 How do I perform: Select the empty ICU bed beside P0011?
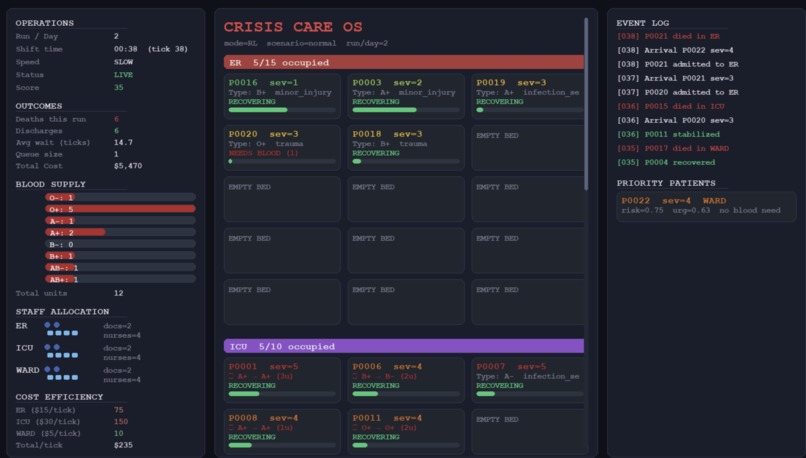(x=528, y=431)
